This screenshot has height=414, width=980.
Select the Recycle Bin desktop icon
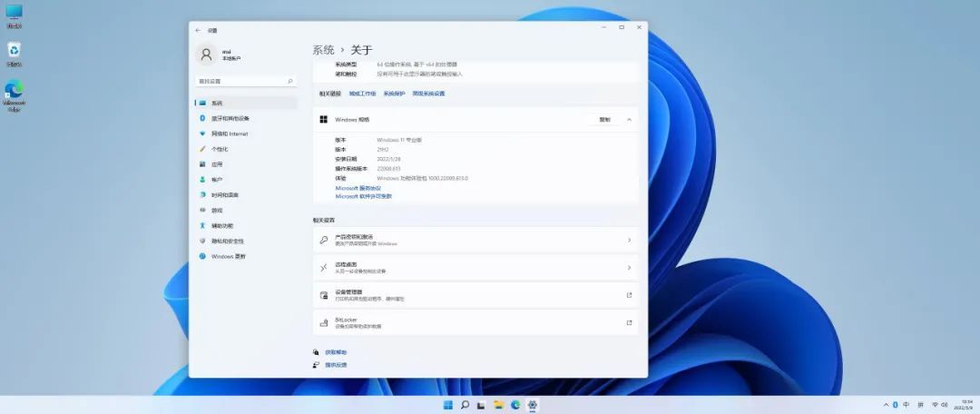click(x=14, y=54)
